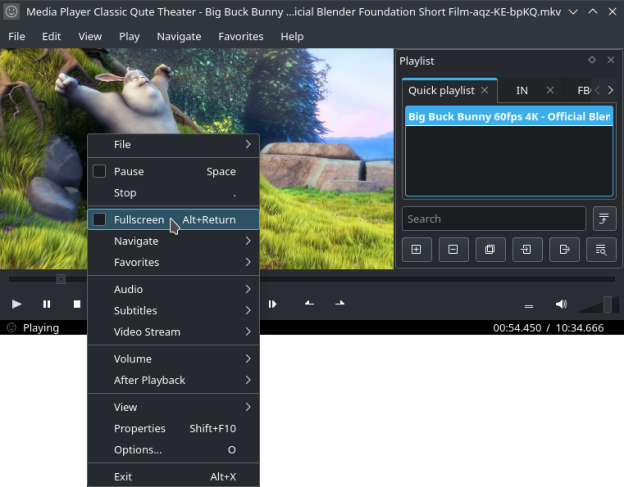The image size is (624, 487).
Task: Open the Favorites menu in menu bar
Action: click(240, 36)
